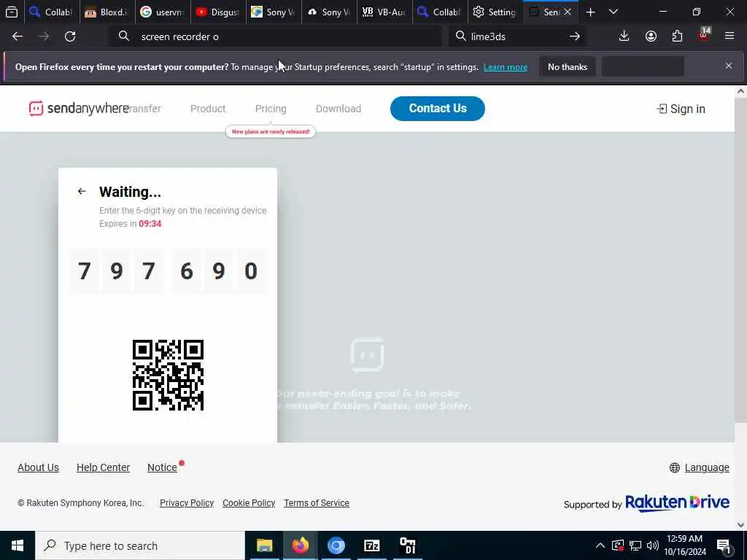747x560 pixels.
Task: Open a new tab with the plus icon
Action: pos(590,12)
